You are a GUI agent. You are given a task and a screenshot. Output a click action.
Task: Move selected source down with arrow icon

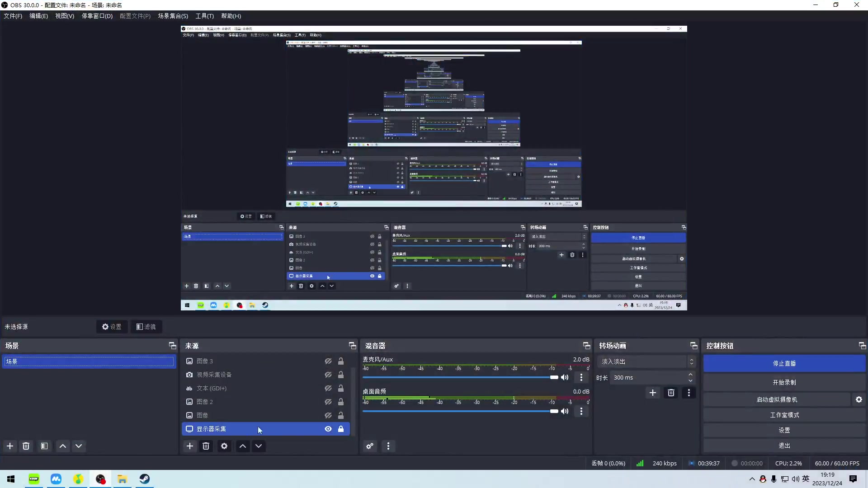coord(259,446)
